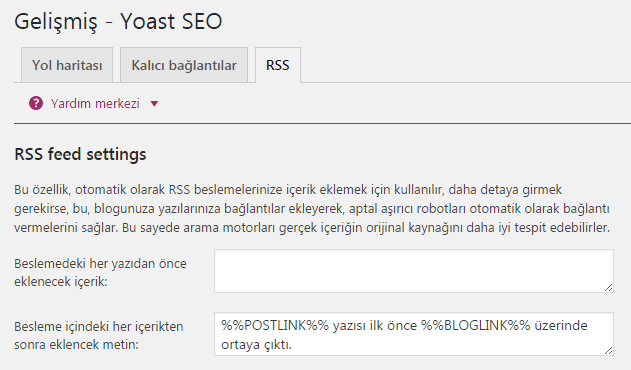Click the resize handle of the empty textarea
This screenshot has width=631, height=370.
(x=608, y=287)
